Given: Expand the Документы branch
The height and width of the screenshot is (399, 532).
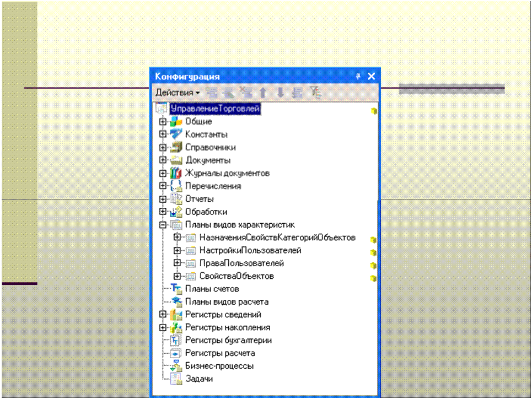Looking at the screenshot, I should pos(163,160).
